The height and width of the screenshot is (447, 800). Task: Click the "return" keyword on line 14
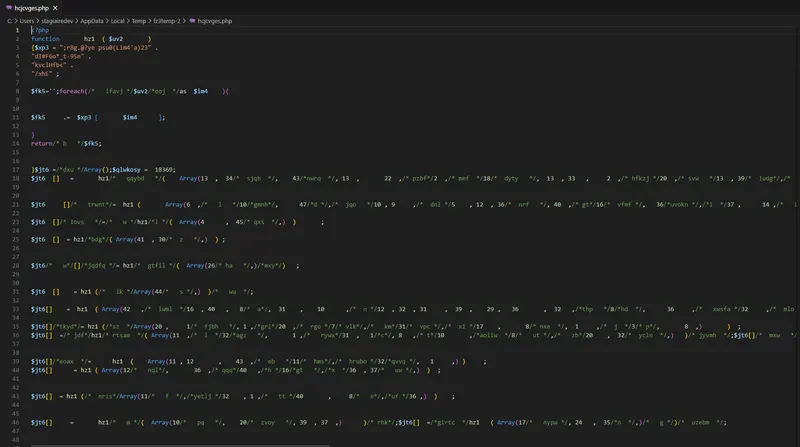(x=41, y=143)
